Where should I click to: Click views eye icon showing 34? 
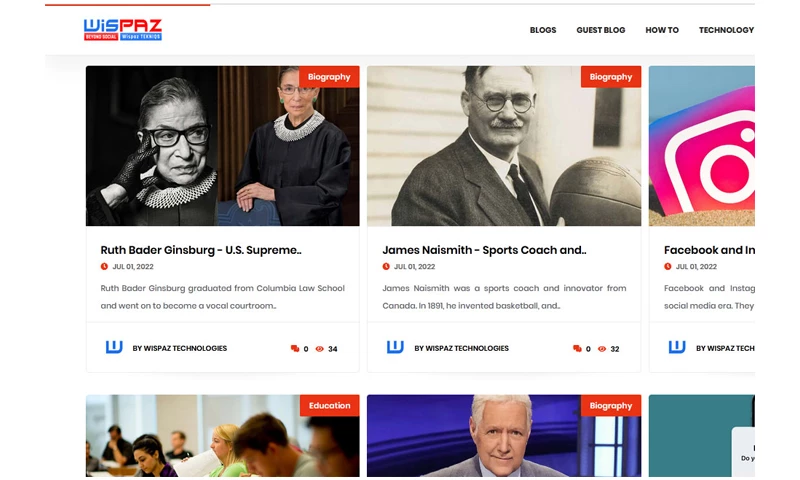point(320,349)
